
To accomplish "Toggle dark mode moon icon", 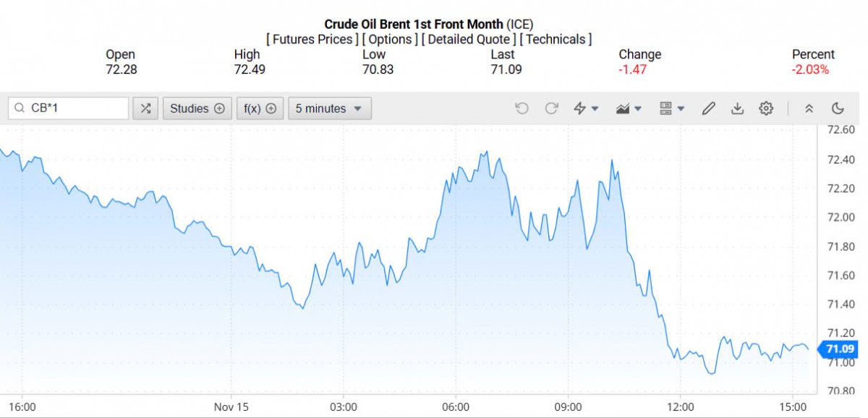I will [838, 108].
